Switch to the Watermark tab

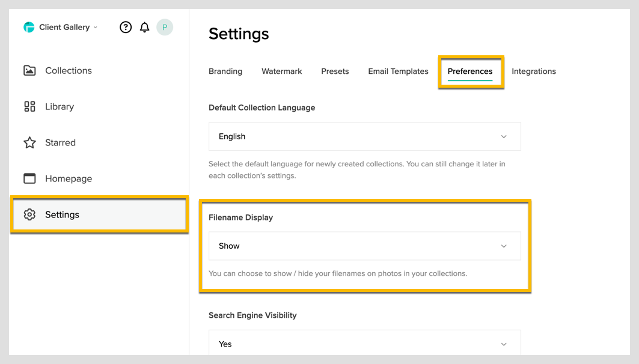281,71
